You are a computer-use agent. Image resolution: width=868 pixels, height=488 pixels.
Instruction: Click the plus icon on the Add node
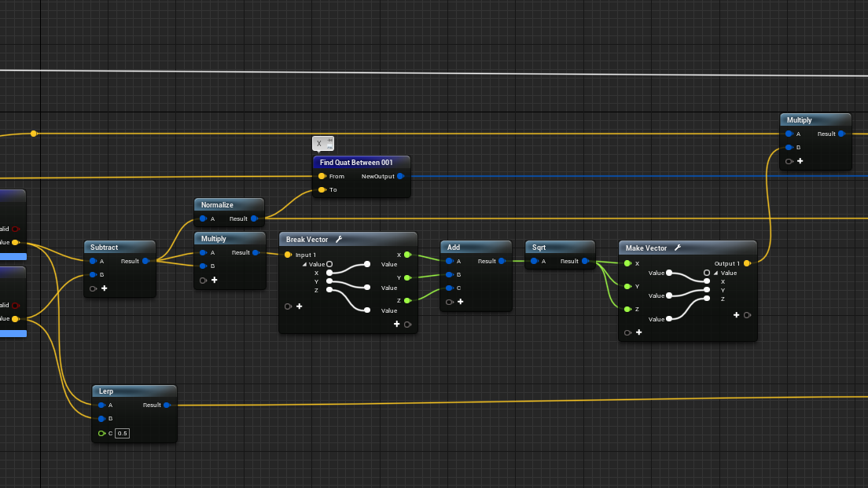(x=460, y=301)
